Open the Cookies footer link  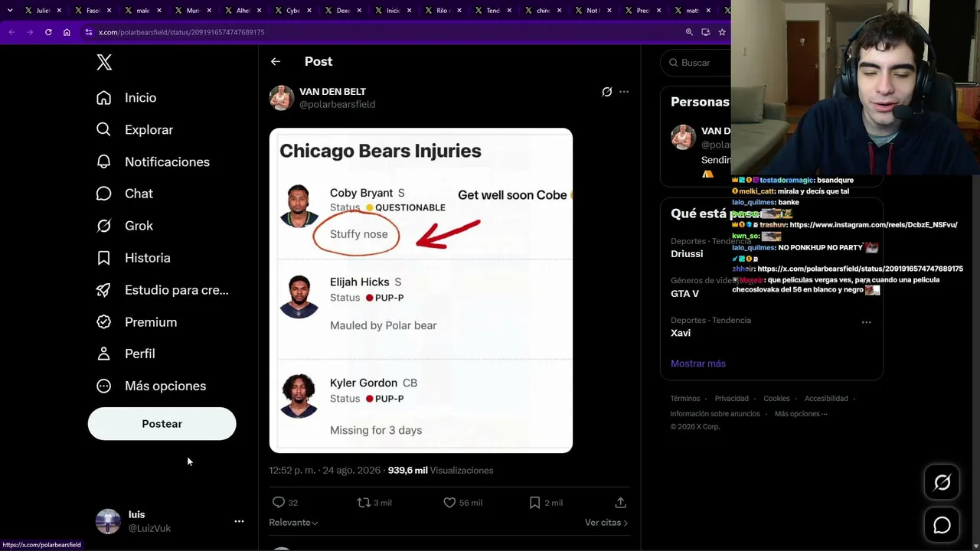(776, 399)
